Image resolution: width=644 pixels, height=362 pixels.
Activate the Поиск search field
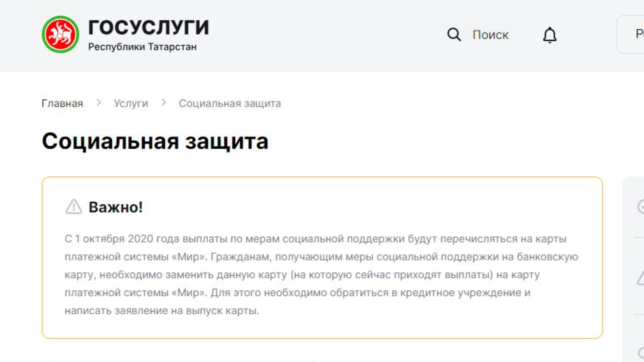[x=490, y=35]
